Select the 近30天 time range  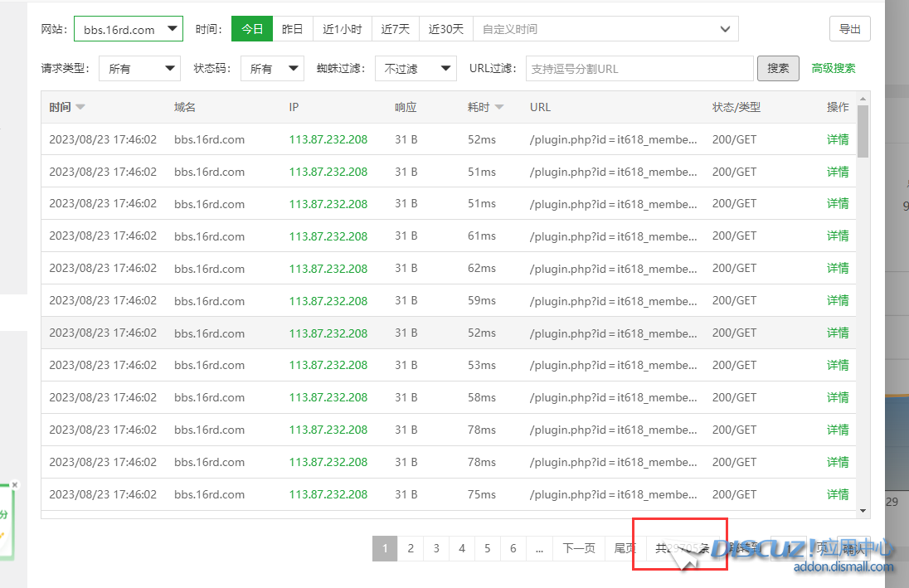(x=445, y=28)
